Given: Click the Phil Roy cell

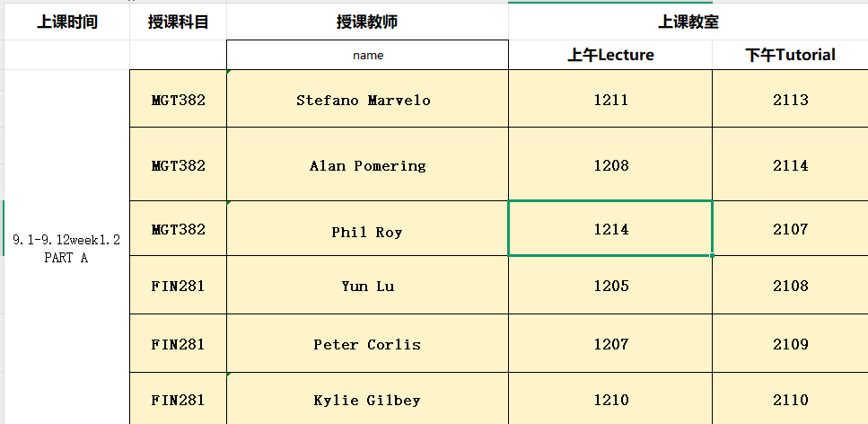Looking at the screenshot, I should [367, 232].
